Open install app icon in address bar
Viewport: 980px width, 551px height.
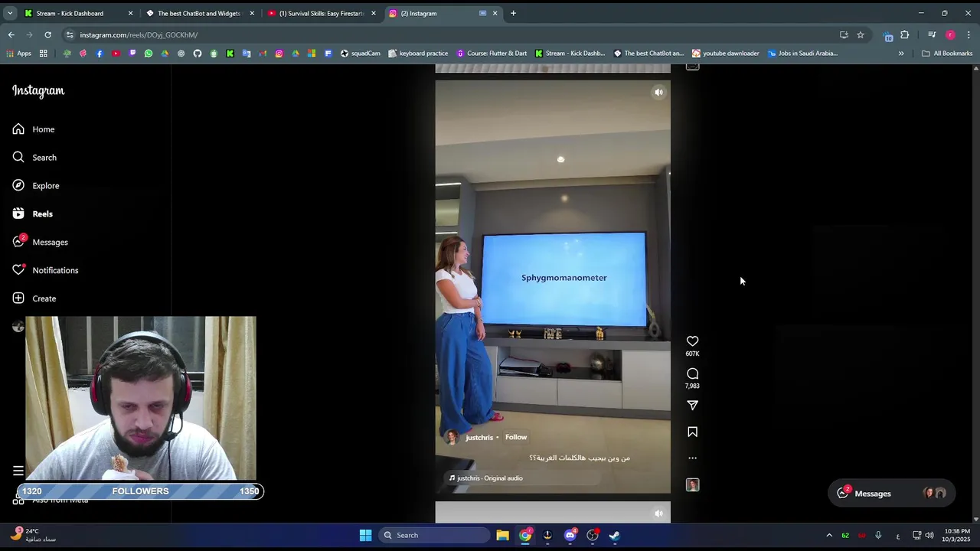pos(844,34)
